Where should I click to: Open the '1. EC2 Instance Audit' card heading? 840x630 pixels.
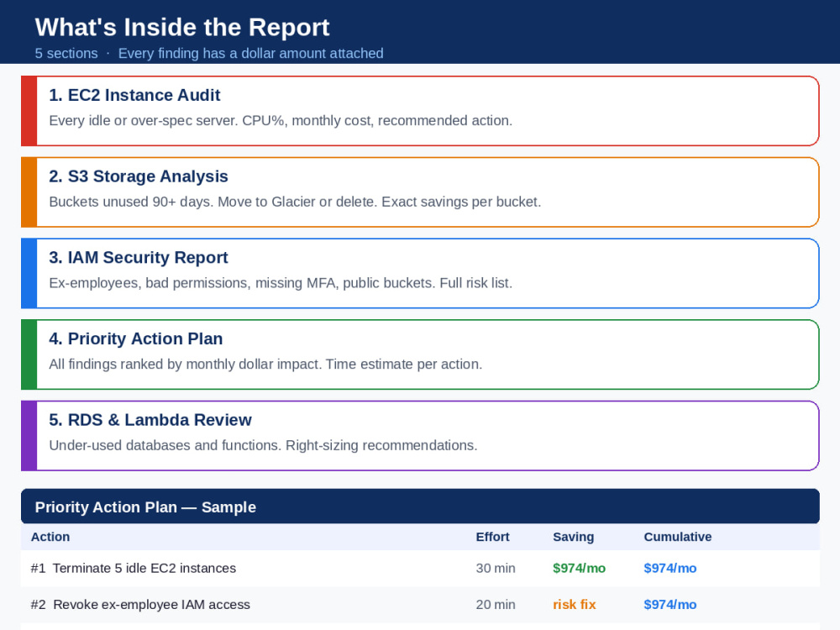pyautogui.click(x=134, y=95)
